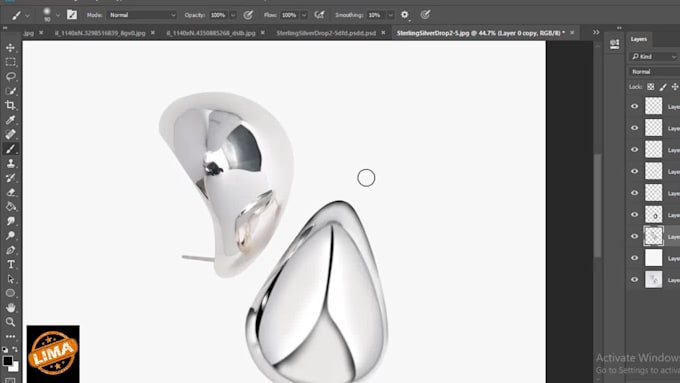Toggle pressure for brush size

[x=425, y=15]
